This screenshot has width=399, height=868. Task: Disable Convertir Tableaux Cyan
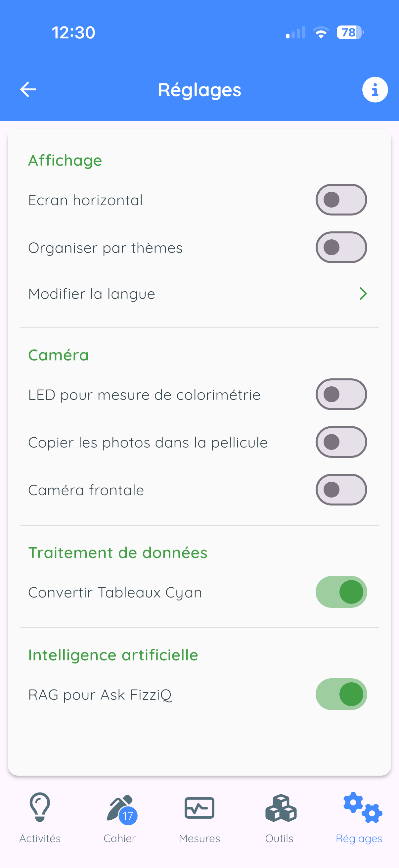pyautogui.click(x=341, y=592)
